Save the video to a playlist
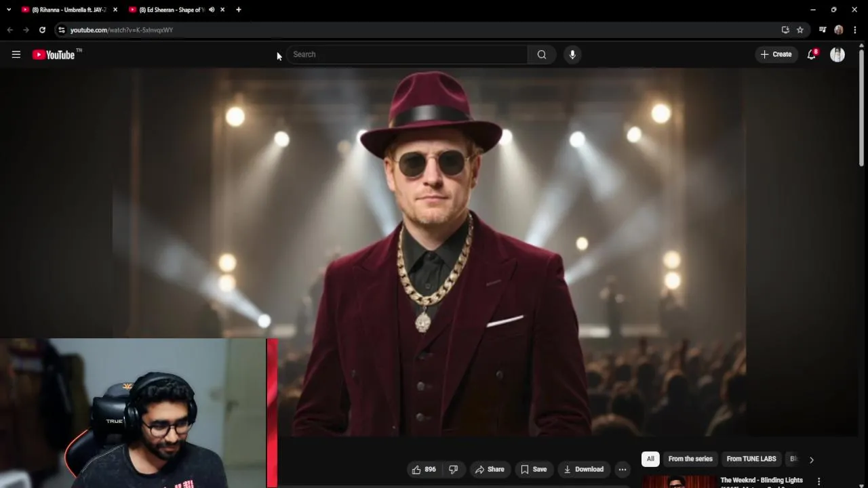This screenshot has width=868, height=488. [x=534, y=469]
